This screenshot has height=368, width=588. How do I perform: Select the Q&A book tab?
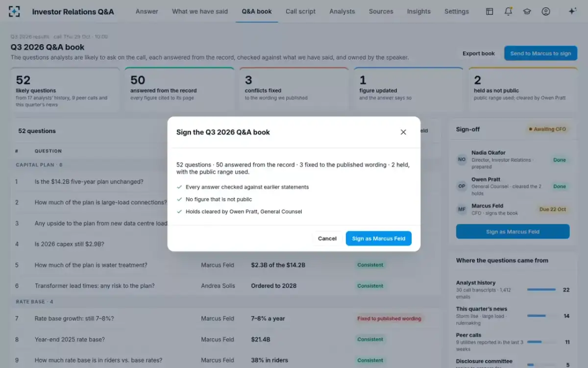click(x=257, y=11)
